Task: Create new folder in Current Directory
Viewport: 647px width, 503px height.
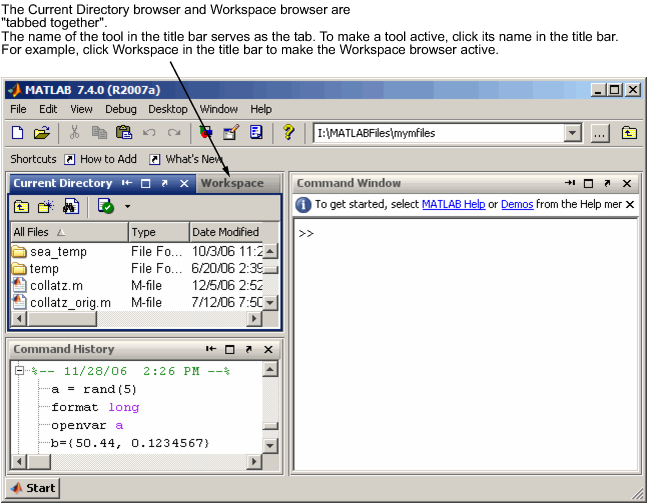Action: pyautogui.click(x=46, y=206)
